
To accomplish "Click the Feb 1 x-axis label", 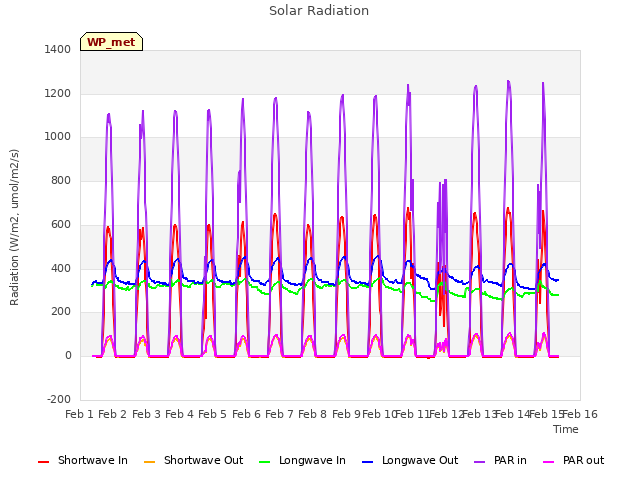I will [80, 414].
